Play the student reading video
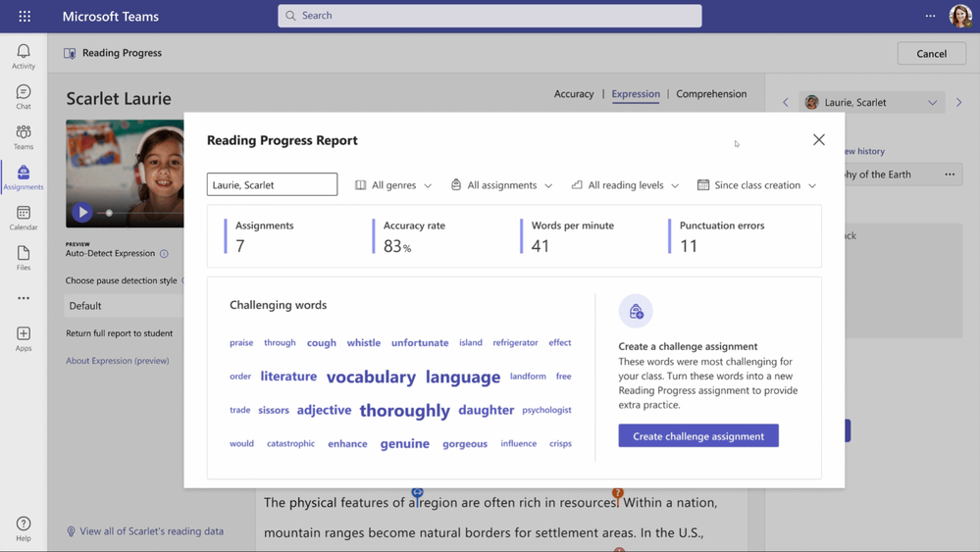This screenshot has height=552, width=980. [x=82, y=212]
